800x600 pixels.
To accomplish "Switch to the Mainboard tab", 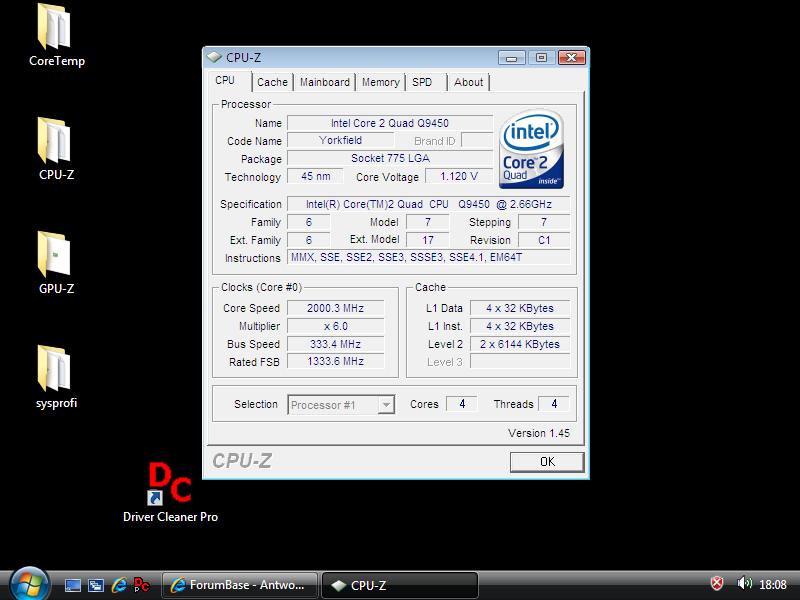I will pyautogui.click(x=324, y=82).
